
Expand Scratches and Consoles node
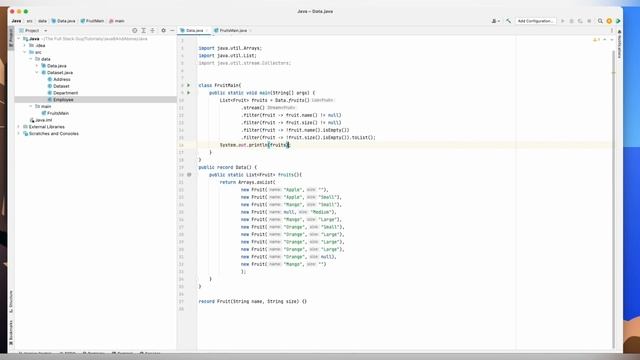[18, 133]
